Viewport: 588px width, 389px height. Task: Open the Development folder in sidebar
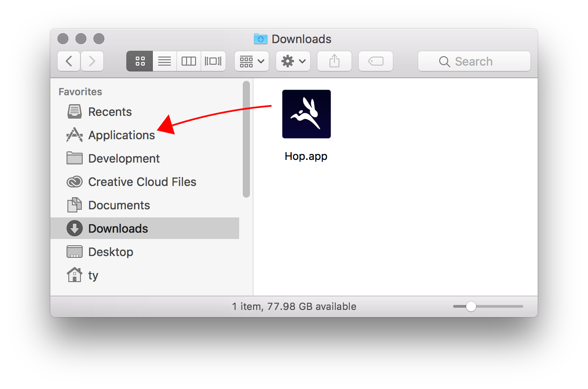click(145, 158)
